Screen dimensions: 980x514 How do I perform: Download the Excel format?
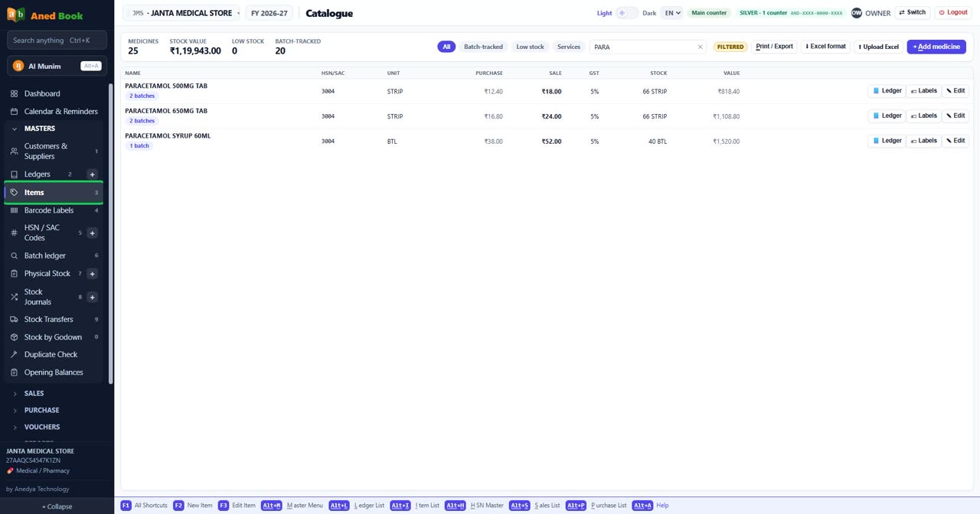point(825,47)
